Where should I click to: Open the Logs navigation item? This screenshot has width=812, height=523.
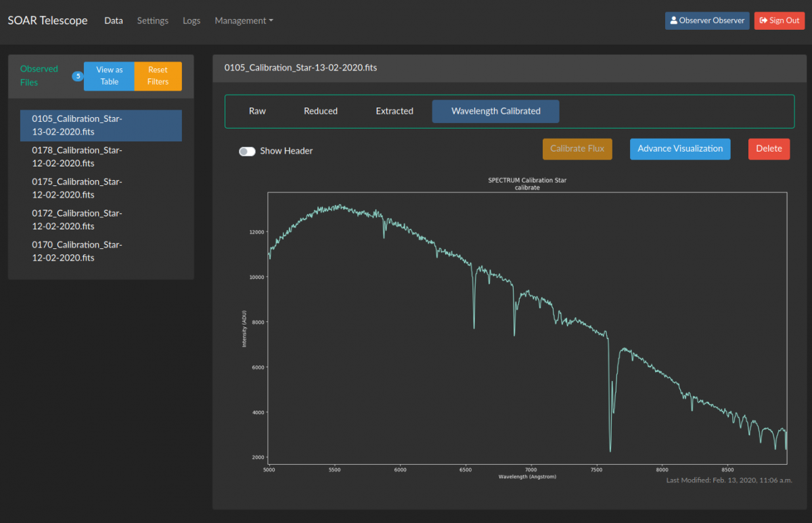[191, 21]
